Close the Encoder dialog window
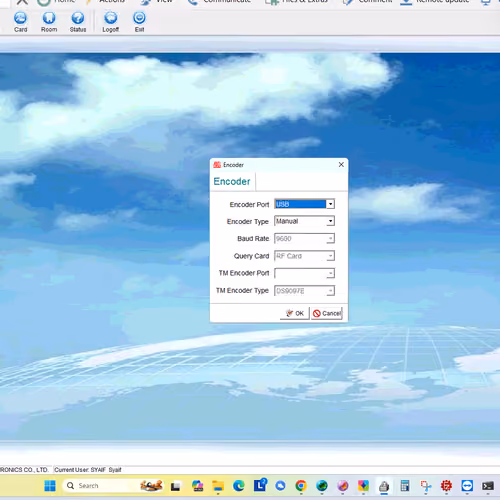Viewport: 500px width, 500px height. coord(341,165)
